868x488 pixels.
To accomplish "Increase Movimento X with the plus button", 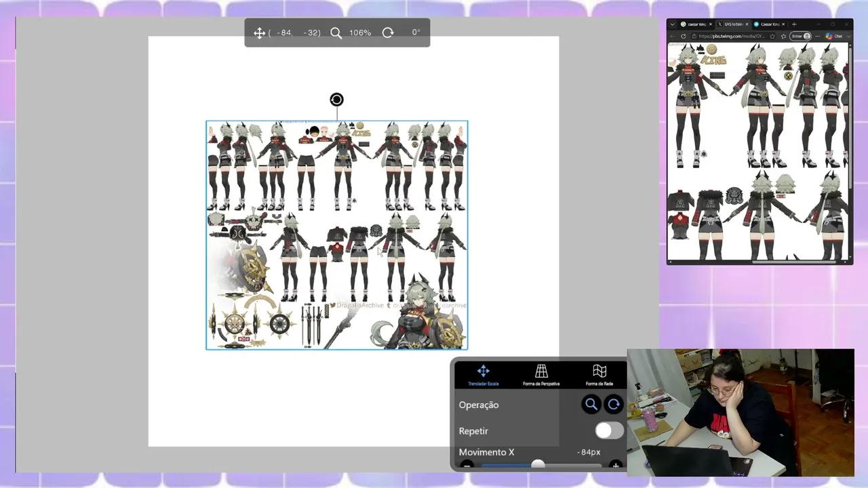I will coord(616,465).
